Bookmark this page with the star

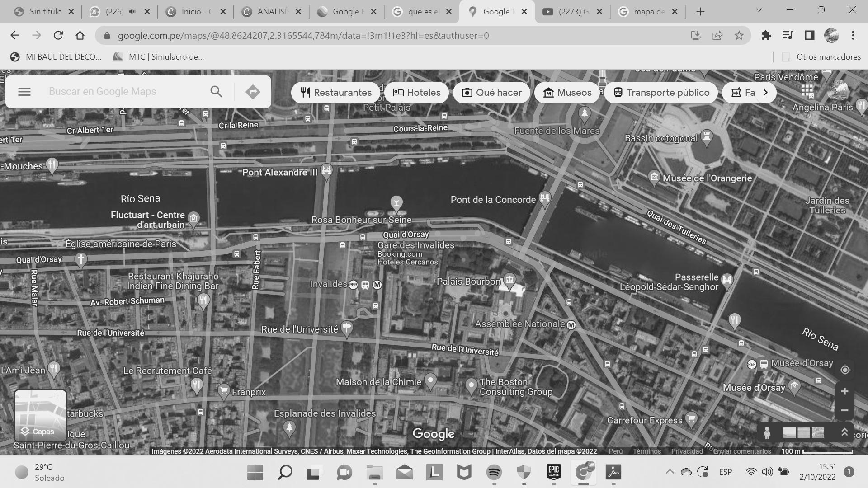[x=739, y=35]
